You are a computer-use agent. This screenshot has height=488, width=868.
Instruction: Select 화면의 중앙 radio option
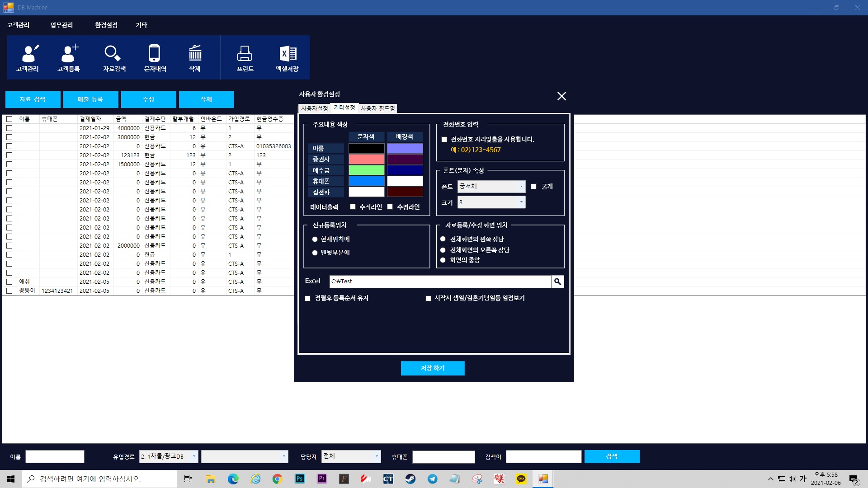(443, 260)
